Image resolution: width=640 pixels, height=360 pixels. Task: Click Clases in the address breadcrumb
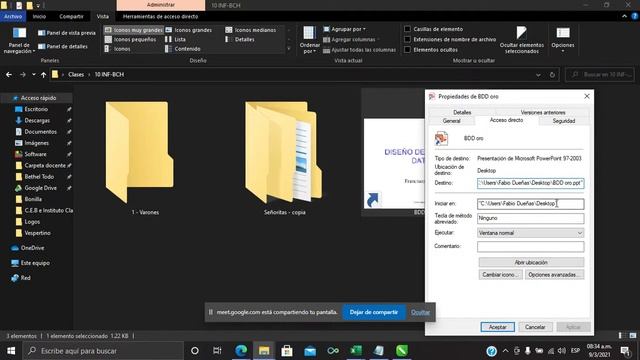tap(76, 75)
